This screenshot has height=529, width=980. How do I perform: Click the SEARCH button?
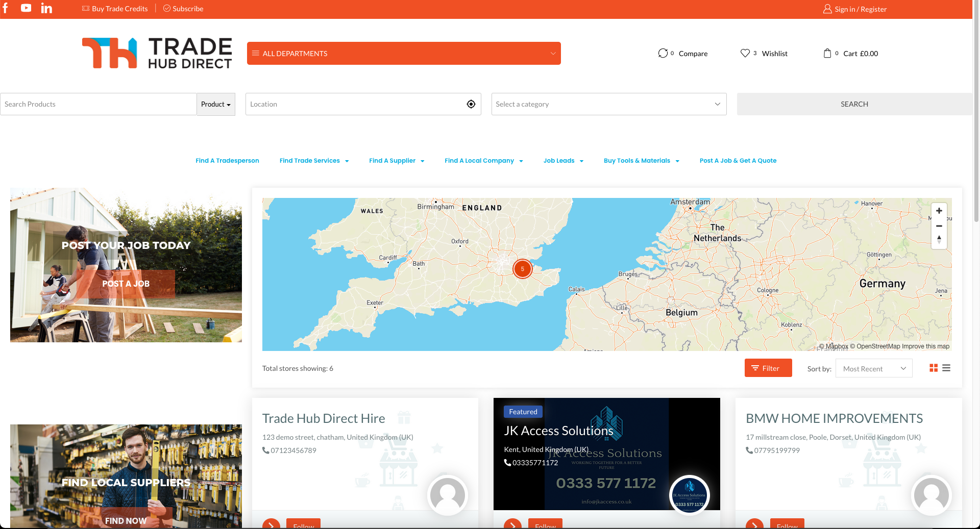(x=854, y=104)
